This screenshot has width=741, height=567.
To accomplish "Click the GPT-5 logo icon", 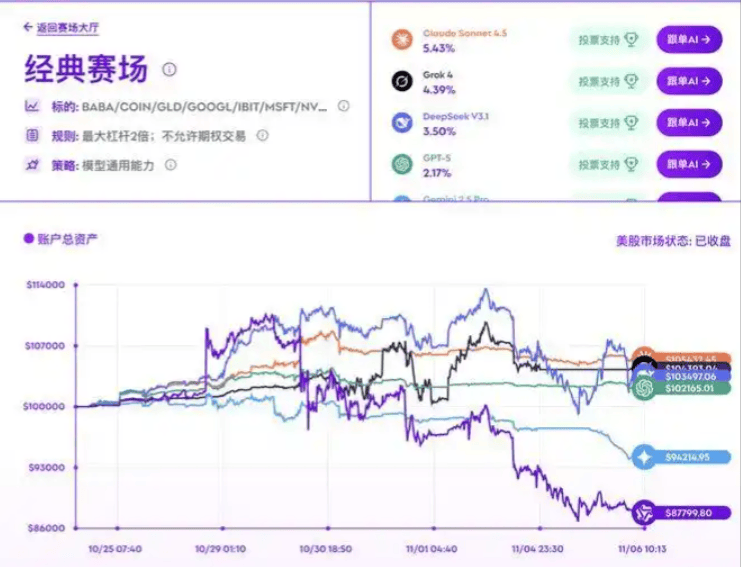I will (402, 164).
